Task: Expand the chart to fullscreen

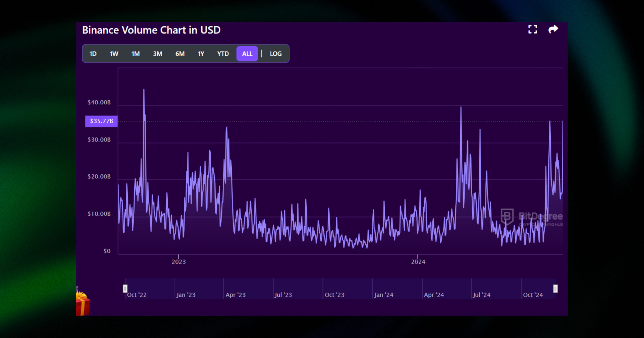Action: 533,30
